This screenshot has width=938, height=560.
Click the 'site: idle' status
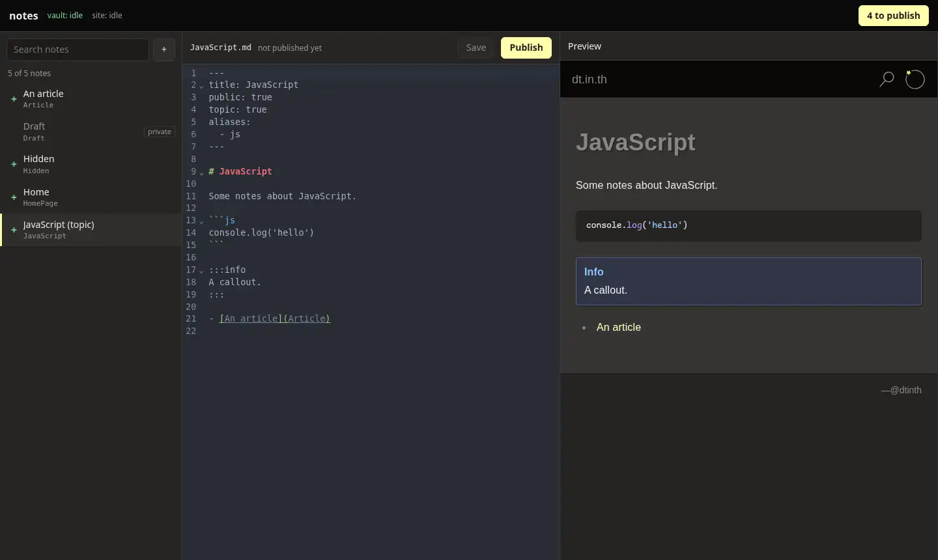pos(107,15)
